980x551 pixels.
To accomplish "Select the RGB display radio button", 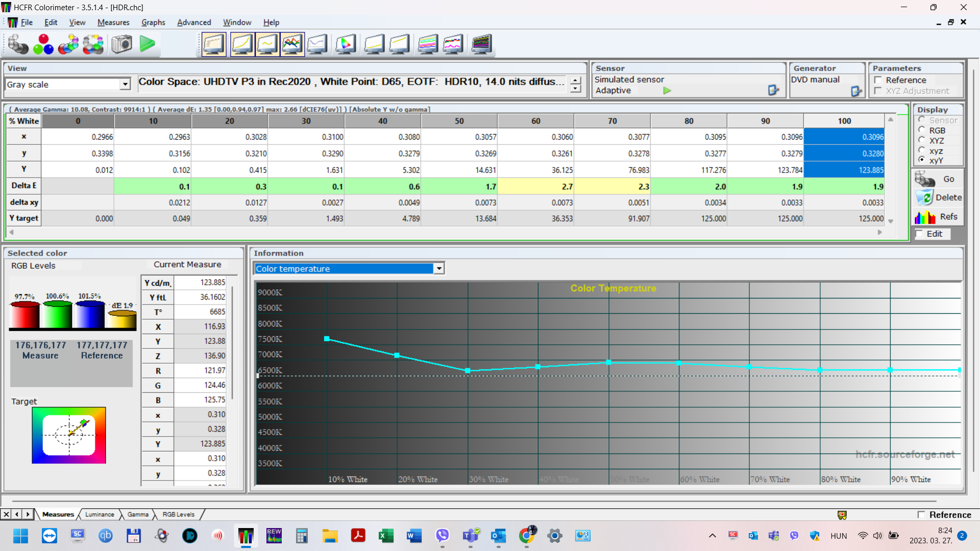I will coord(922,130).
